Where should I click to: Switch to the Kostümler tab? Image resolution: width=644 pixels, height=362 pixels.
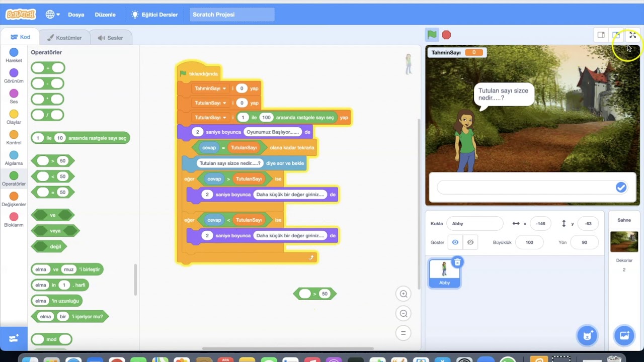pyautogui.click(x=64, y=38)
